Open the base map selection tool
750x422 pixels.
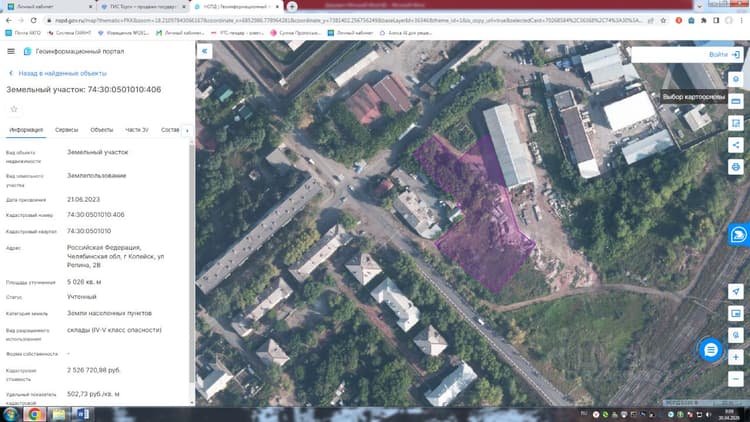coord(736,101)
